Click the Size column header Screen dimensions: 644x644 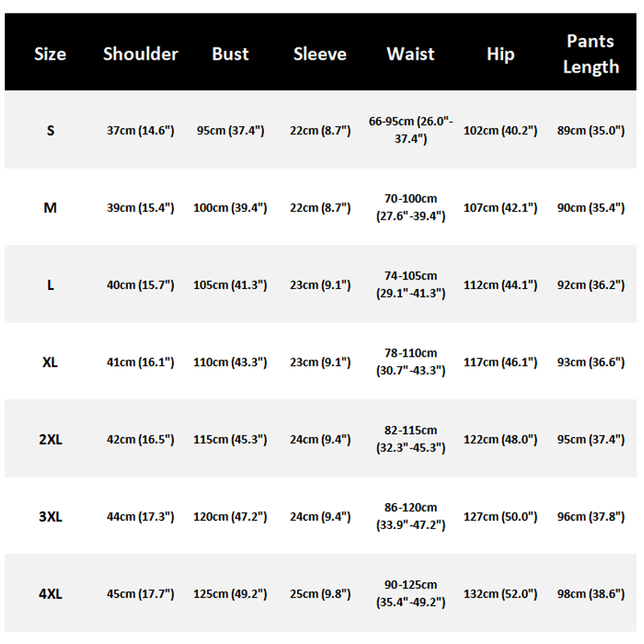50,54
